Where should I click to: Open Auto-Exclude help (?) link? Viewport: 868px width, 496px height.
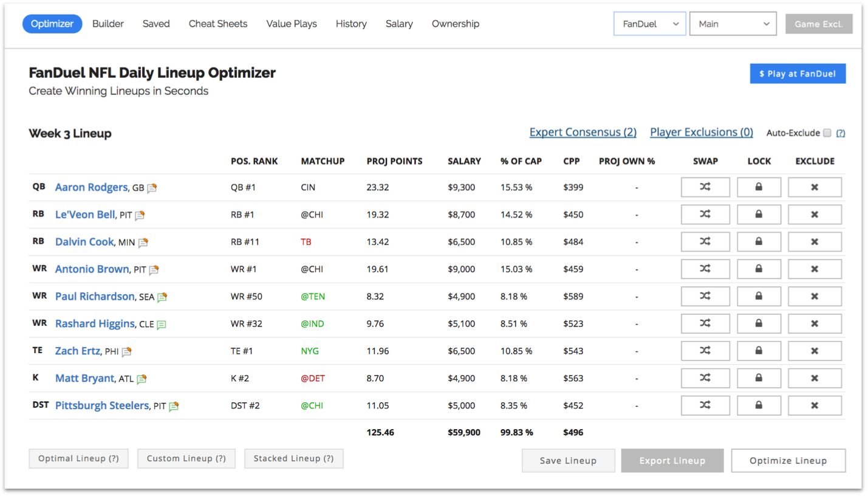click(x=841, y=133)
